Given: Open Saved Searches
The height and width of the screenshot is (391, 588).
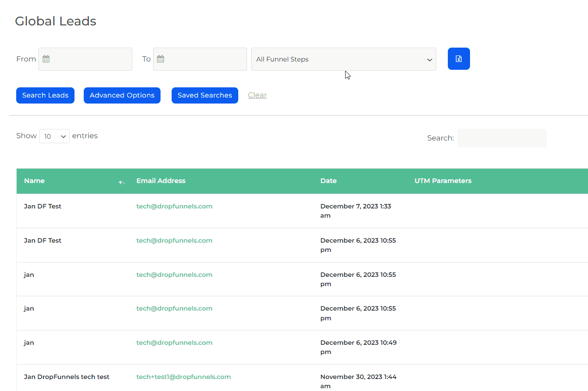Looking at the screenshot, I should 204,95.
